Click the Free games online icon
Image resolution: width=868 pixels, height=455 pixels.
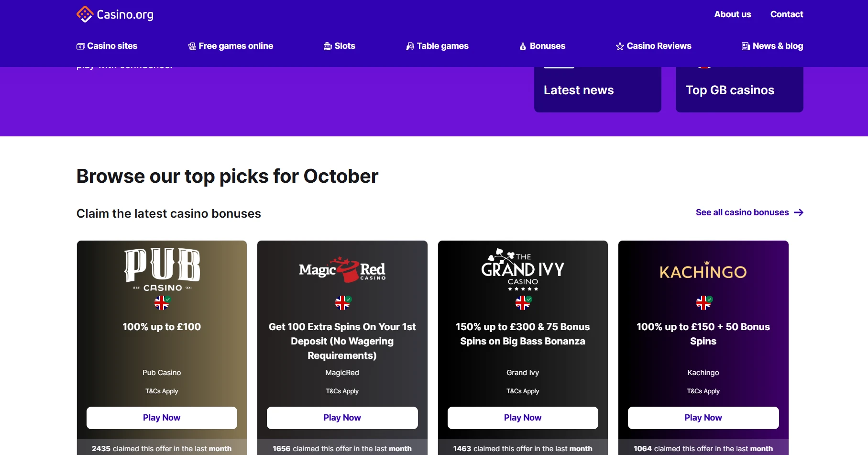coord(192,46)
